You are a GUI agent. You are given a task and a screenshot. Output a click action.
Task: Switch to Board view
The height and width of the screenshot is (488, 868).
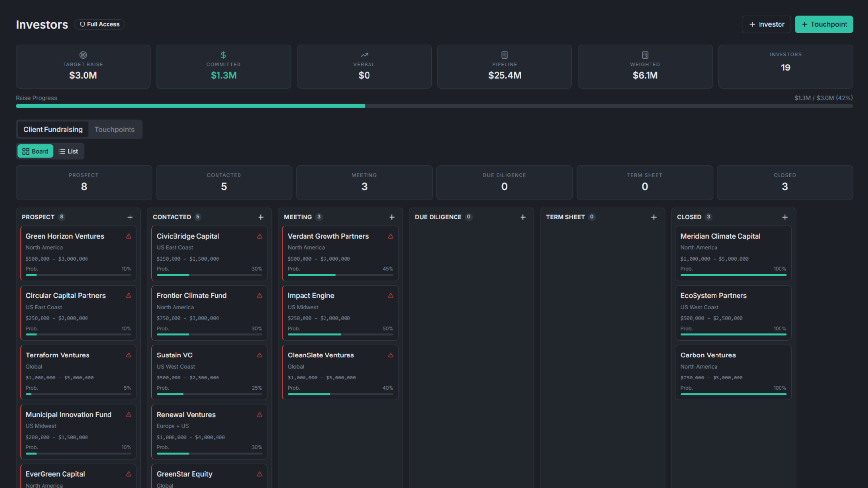(35, 151)
